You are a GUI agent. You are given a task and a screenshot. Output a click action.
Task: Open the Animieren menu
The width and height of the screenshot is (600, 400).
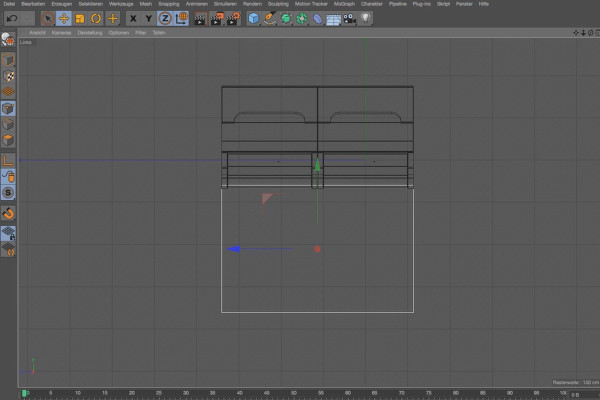pyautogui.click(x=196, y=4)
